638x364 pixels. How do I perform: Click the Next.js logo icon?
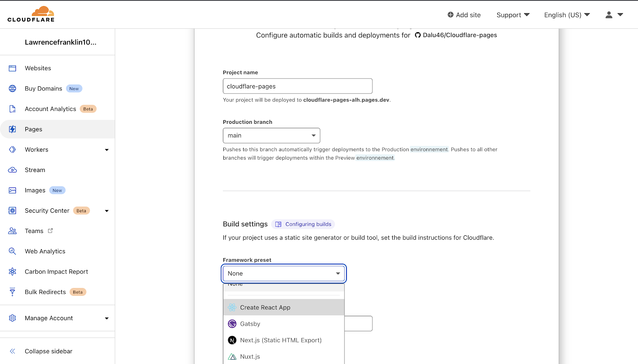coord(232,340)
